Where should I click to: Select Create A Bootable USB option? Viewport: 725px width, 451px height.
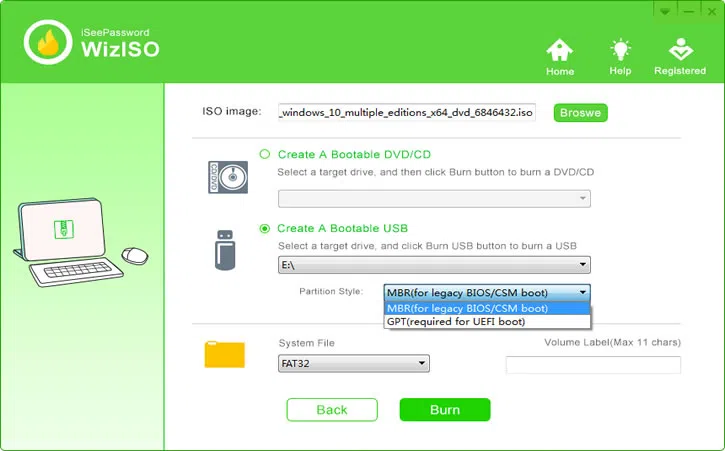tap(265, 228)
